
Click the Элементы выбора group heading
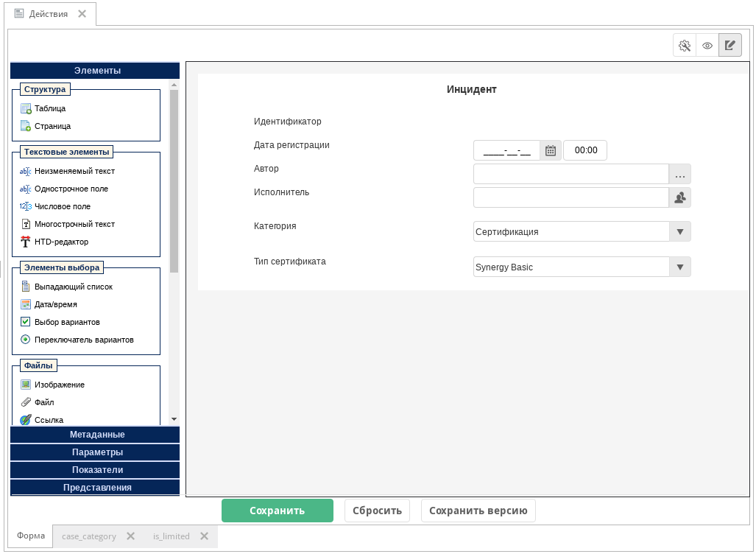(x=62, y=268)
